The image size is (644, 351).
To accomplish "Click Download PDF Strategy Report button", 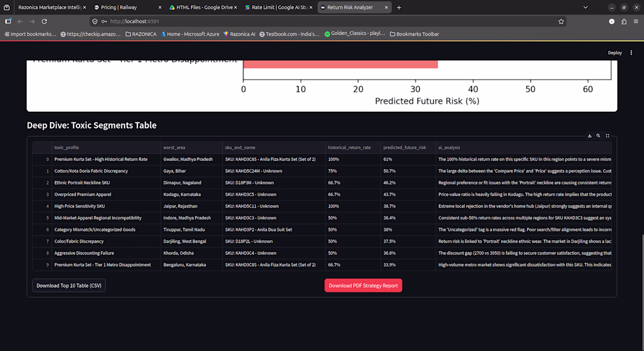I will [x=363, y=285].
